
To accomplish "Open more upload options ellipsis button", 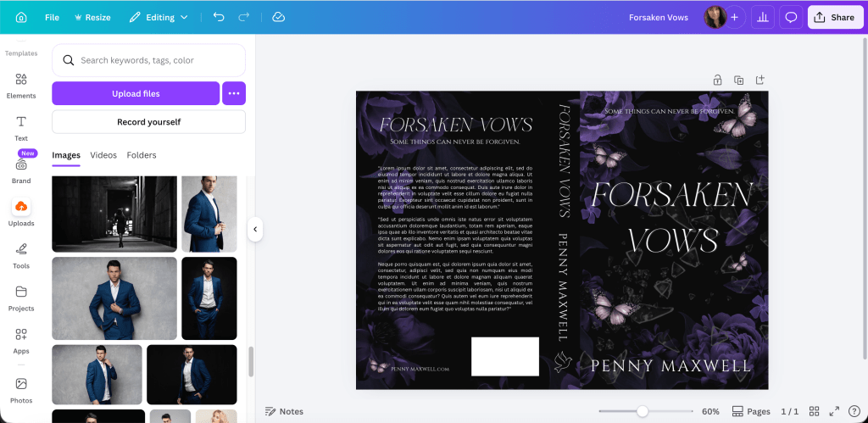I will click(234, 93).
